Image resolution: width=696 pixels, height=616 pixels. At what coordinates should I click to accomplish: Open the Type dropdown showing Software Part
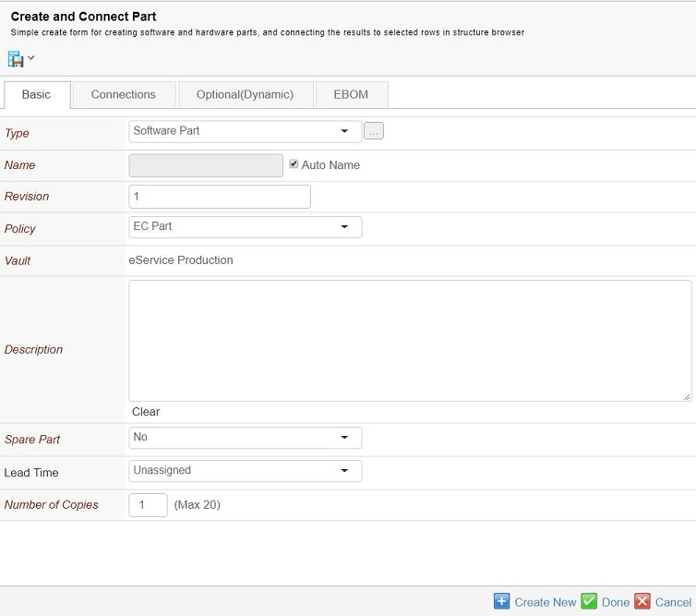coord(245,131)
